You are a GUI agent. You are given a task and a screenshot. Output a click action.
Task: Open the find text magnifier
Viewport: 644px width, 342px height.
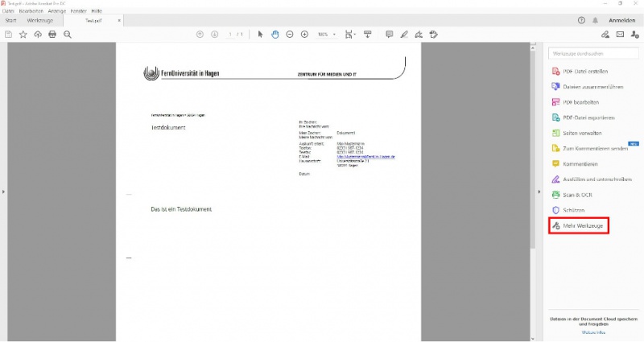click(68, 35)
